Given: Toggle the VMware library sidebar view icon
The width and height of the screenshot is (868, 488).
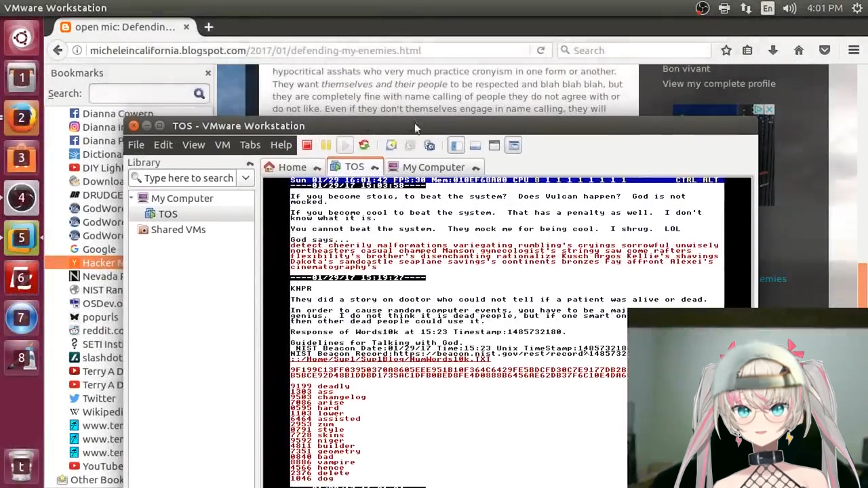Looking at the screenshot, I should pos(456,145).
